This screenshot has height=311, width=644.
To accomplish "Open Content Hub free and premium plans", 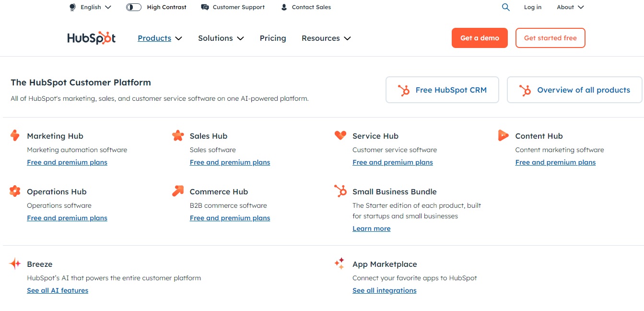I will 555,162.
